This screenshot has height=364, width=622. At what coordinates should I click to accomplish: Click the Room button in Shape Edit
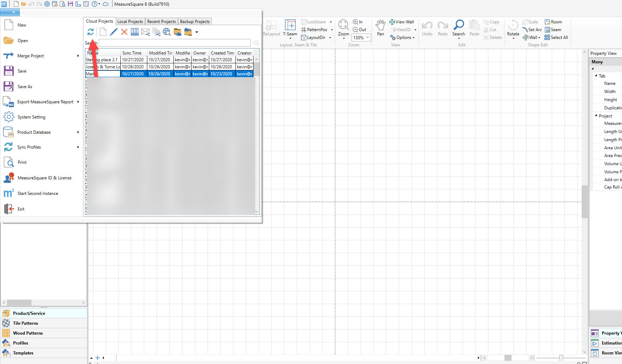coord(553,22)
